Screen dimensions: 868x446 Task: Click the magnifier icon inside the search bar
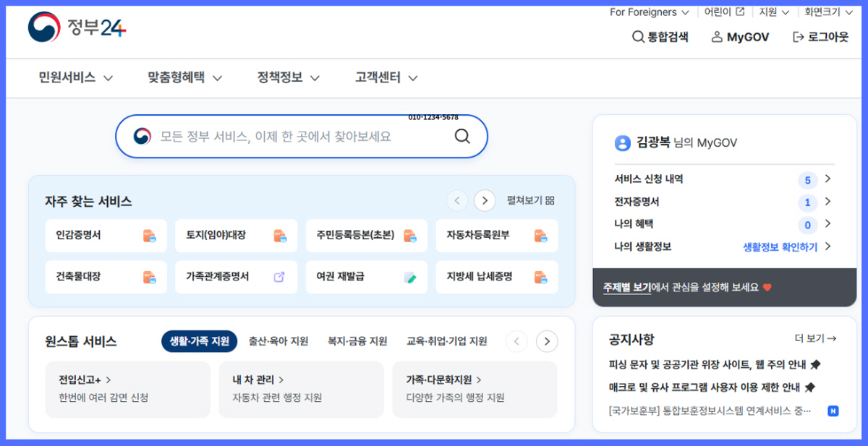click(461, 136)
